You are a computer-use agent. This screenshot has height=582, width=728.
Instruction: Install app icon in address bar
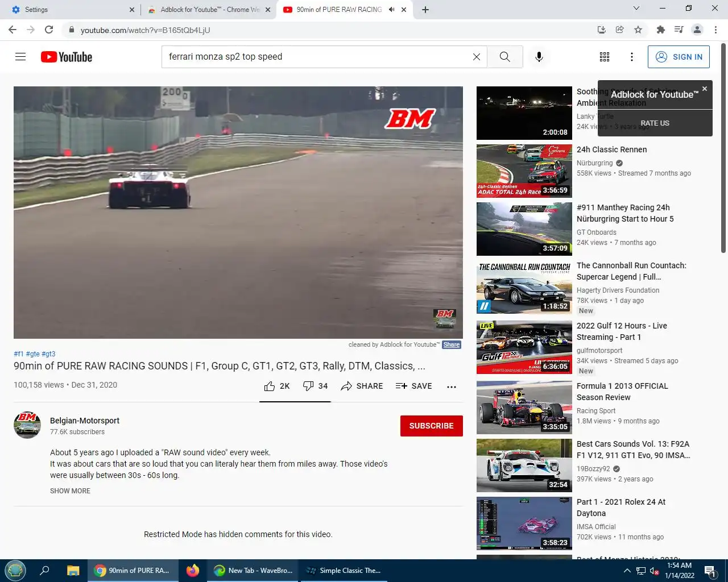pyautogui.click(x=602, y=30)
